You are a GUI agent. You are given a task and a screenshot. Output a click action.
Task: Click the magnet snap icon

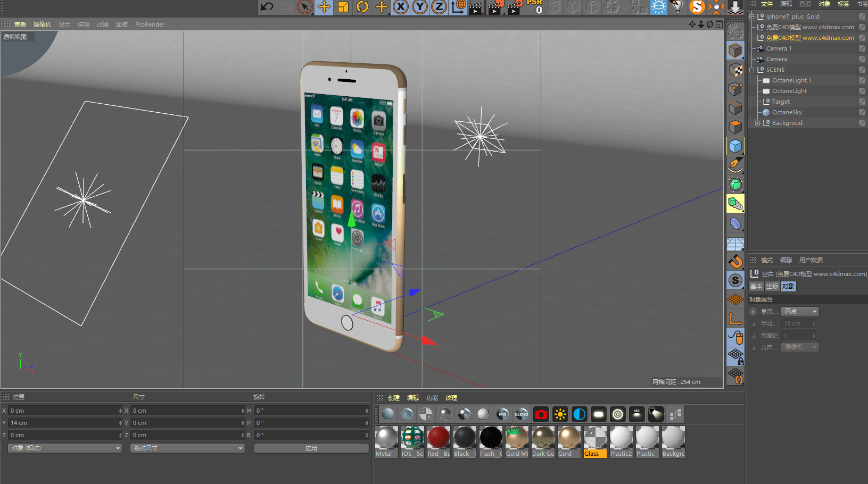click(735, 261)
